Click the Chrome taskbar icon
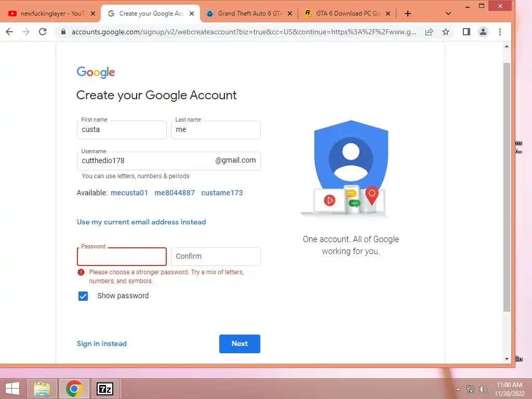 [x=74, y=389]
